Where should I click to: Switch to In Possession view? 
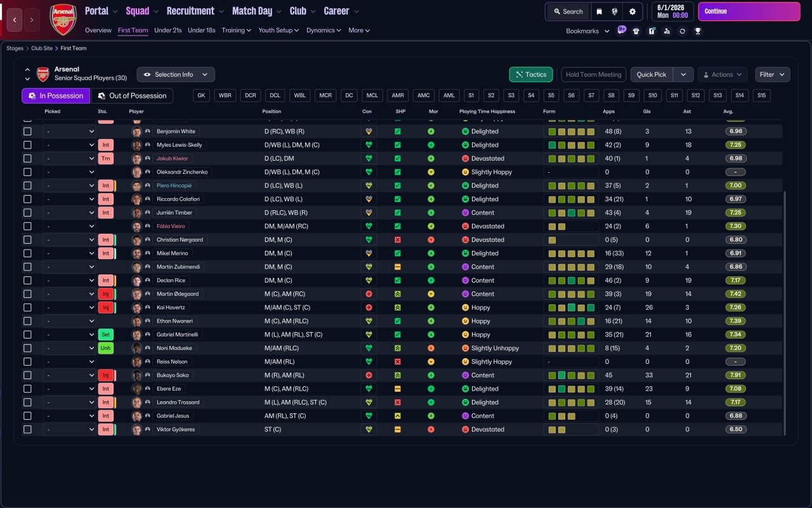click(56, 96)
